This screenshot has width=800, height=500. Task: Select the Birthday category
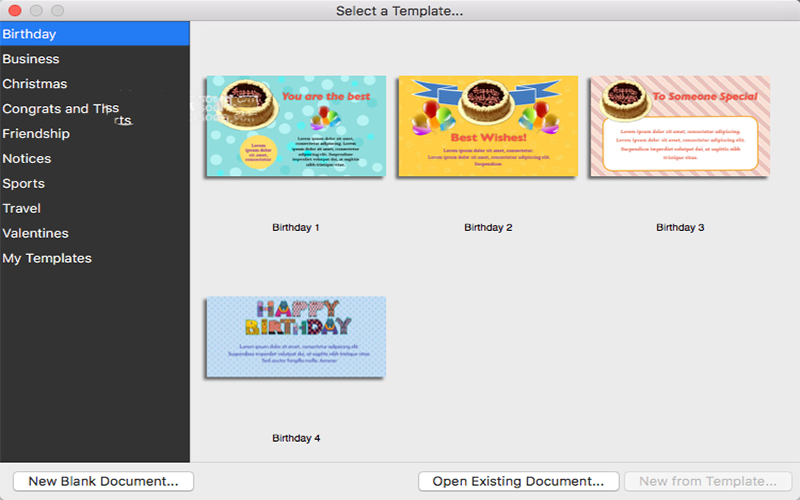pyautogui.click(x=94, y=34)
